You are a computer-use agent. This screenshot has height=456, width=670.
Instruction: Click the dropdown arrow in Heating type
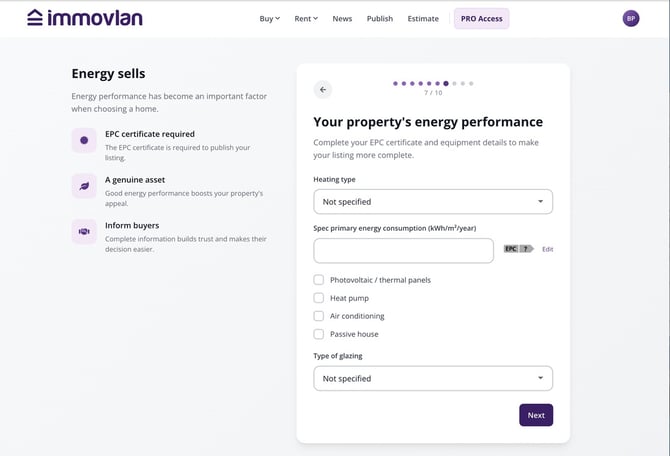(540, 201)
